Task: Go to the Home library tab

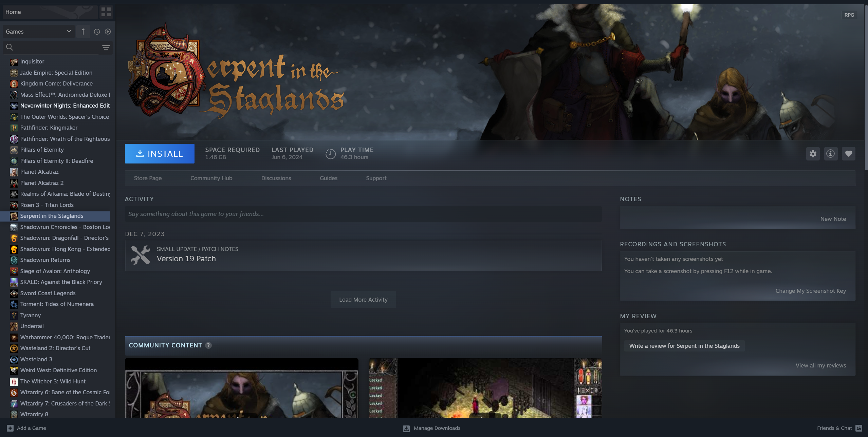Action: [50, 12]
